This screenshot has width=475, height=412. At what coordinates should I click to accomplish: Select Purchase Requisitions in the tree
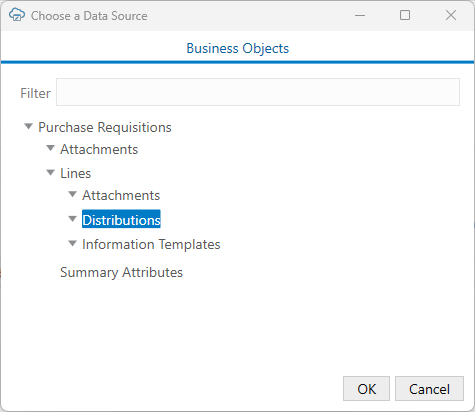point(105,127)
